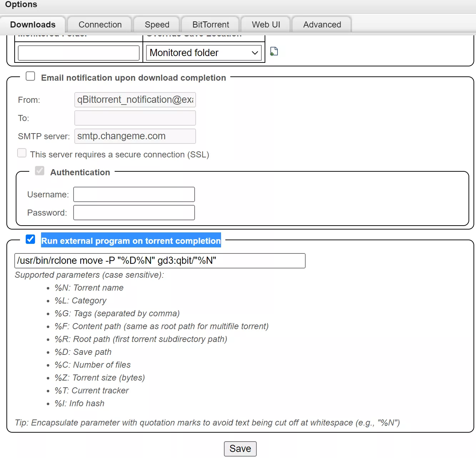Screen dimensions: 476x458
Task: Enable email notification upon download completion
Action: tap(30, 76)
